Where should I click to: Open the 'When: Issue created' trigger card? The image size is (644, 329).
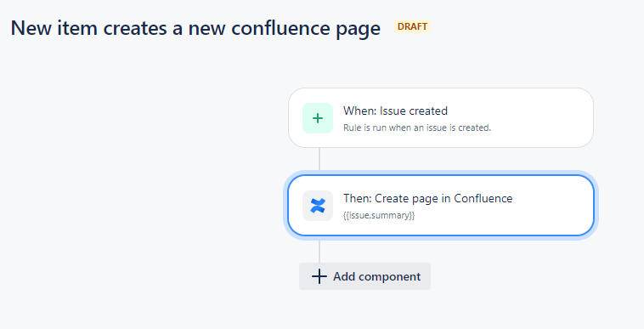pos(441,118)
